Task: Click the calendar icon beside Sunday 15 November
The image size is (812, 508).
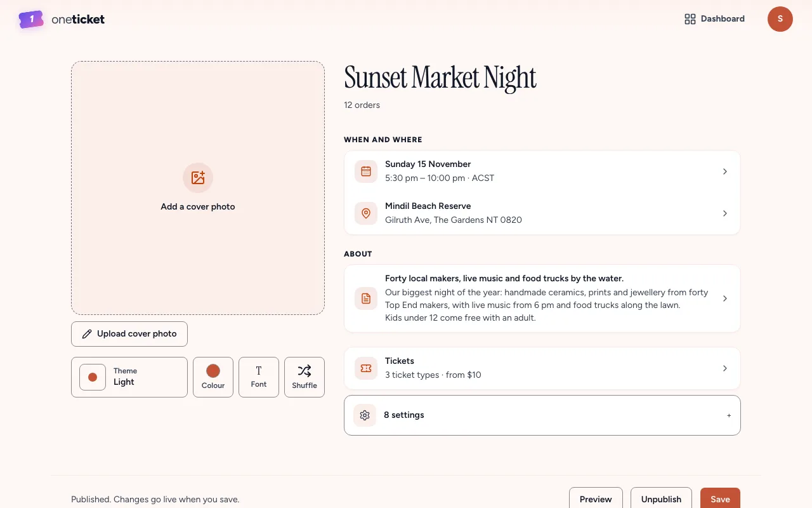Action: coord(366,171)
